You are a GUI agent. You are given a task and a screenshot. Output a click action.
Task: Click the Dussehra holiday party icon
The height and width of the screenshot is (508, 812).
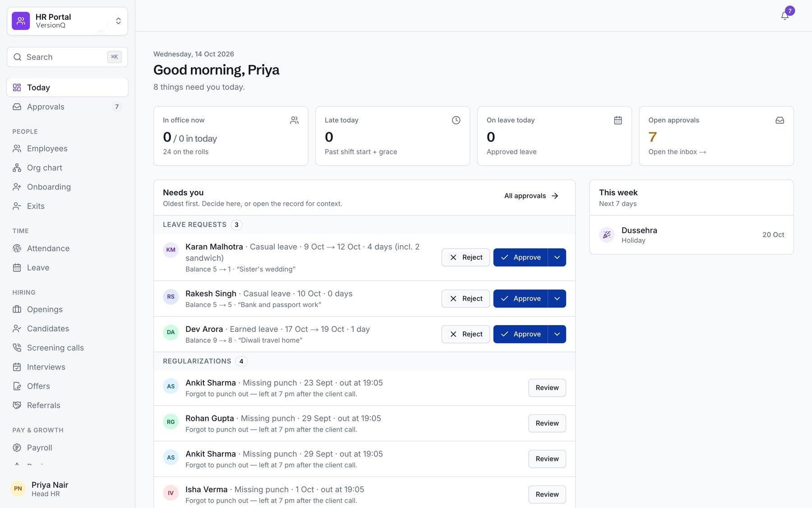coord(607,235)
